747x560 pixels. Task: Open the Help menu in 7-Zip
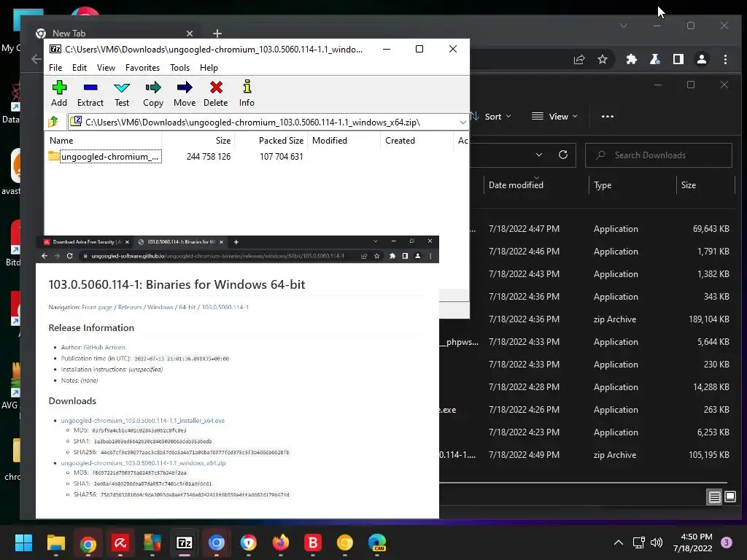[209, 68]
